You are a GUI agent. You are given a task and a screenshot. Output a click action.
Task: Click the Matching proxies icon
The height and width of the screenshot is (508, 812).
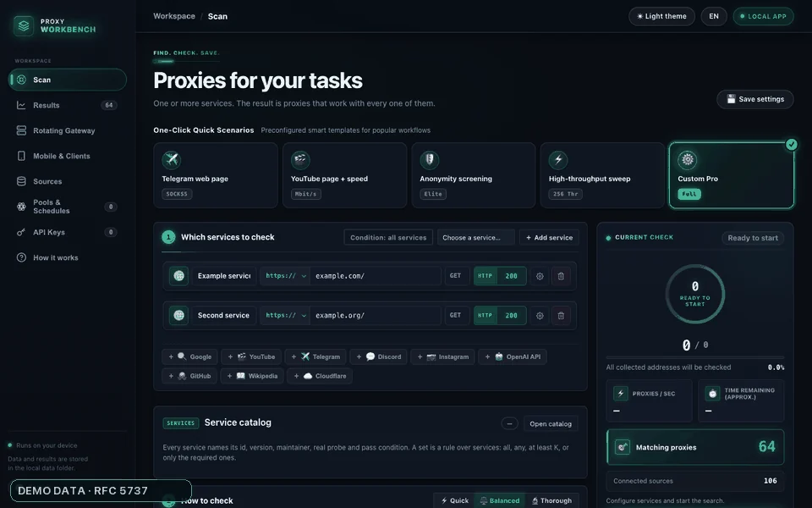click(x=622, y=447)
